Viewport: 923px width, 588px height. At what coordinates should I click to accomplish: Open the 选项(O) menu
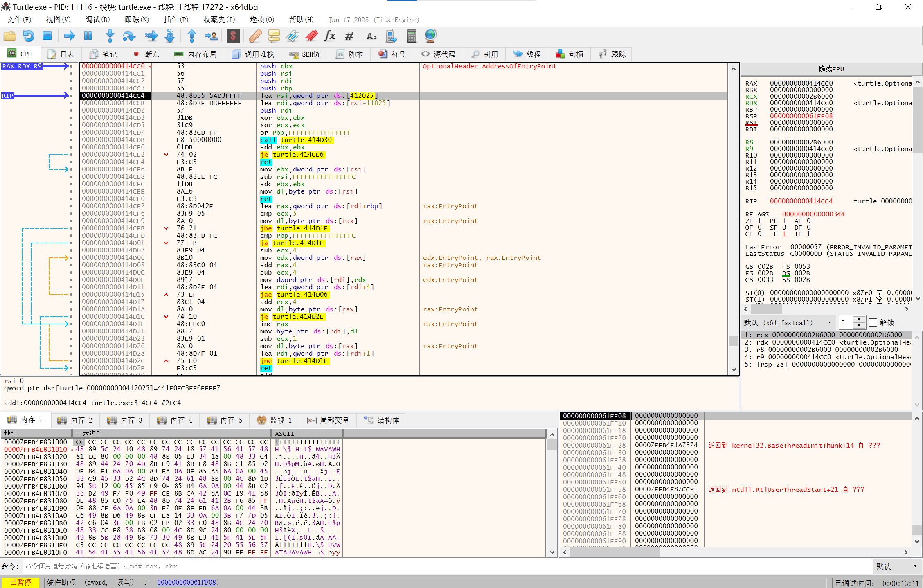coord(262,20)
